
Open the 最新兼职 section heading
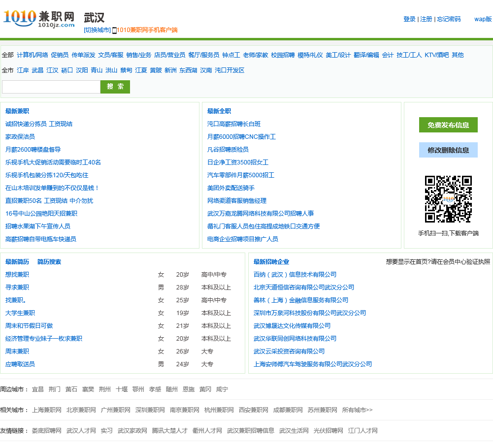(17, 111)
